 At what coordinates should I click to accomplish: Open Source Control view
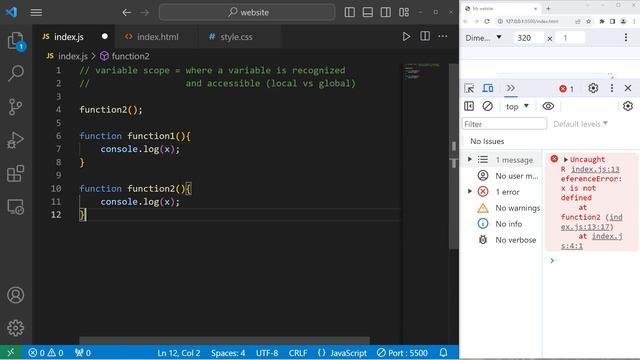[16, 107]
